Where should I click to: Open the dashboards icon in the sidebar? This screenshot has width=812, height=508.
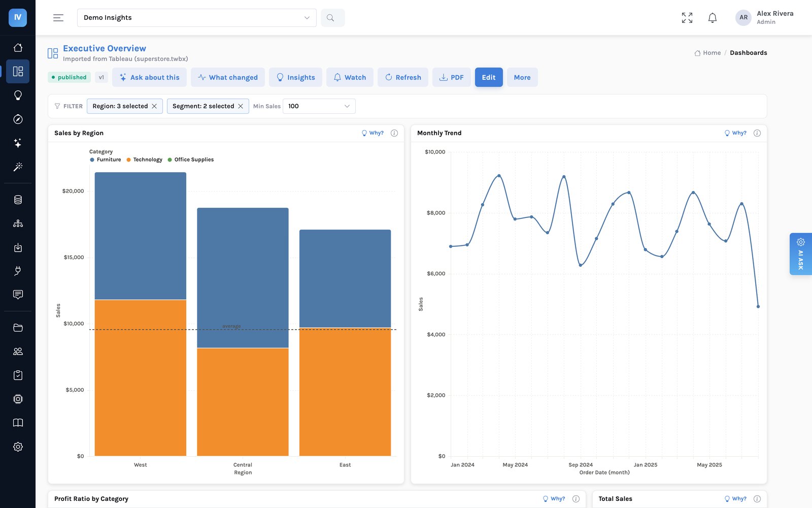[18, 71]
